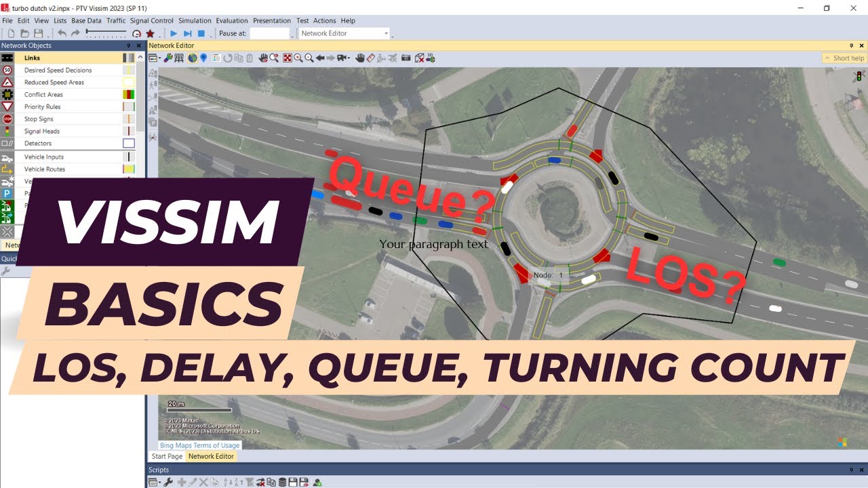Close the Network Objects panel

pos(139,45)
